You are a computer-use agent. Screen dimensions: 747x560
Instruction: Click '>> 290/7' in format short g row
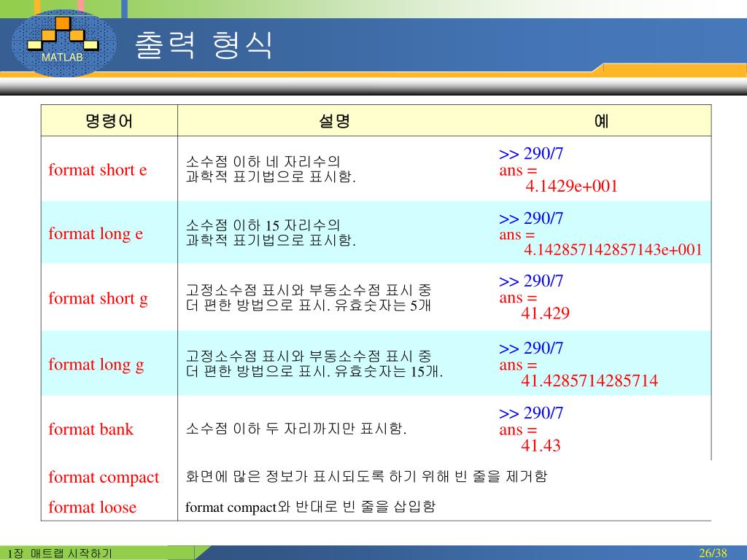[x=531, y=281]
